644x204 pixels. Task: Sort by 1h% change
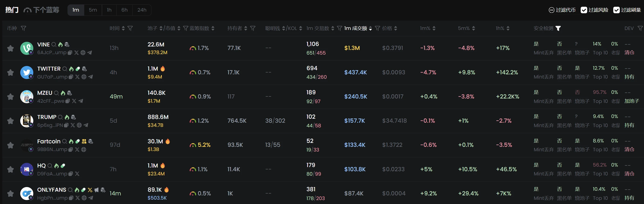point(508,29)
